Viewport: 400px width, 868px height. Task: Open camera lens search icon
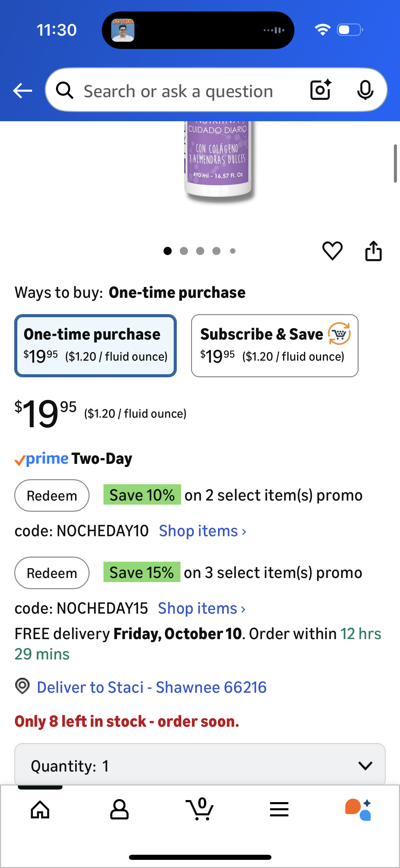[321, 90]
